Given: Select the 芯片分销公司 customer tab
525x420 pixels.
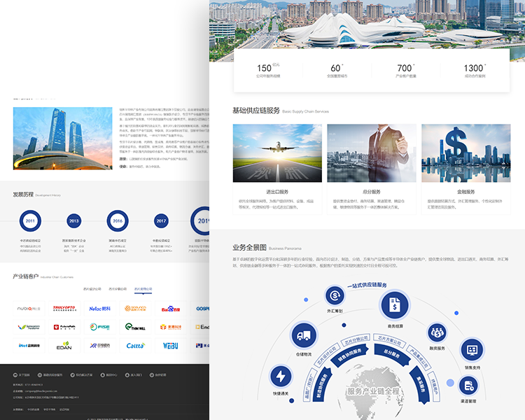Looking at the screenshot, I should click(x=118, y=288).
